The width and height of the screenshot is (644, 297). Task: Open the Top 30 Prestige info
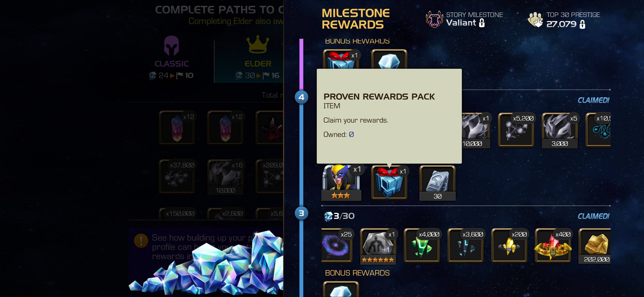(x=564, y=20)
